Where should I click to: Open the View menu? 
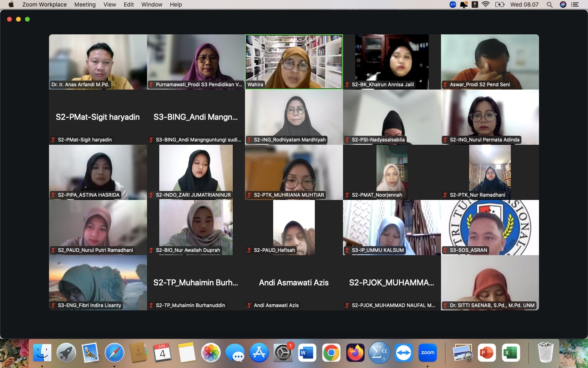click(109, 4)
